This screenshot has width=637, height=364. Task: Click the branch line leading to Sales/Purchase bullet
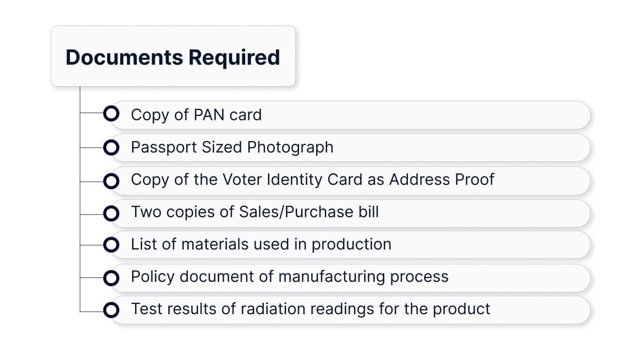point(91,214)
